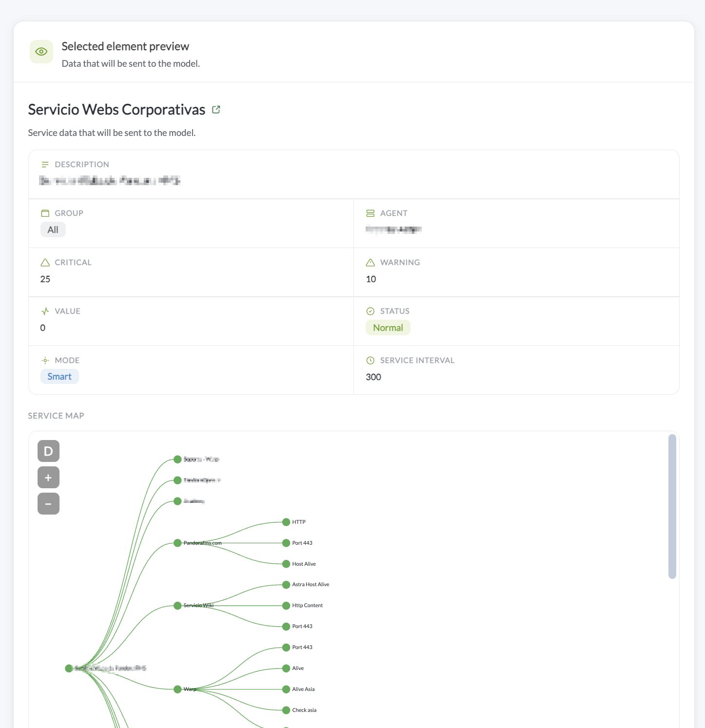Click the Service Interval value 300
This screenshot has height=728, width=705.
point(373,377)
